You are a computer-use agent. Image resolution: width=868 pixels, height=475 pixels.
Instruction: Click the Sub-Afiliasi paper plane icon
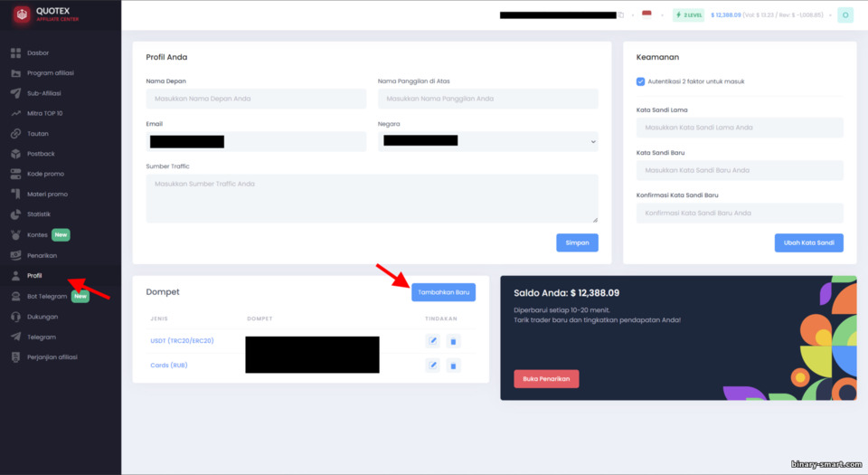pos(15,93)
